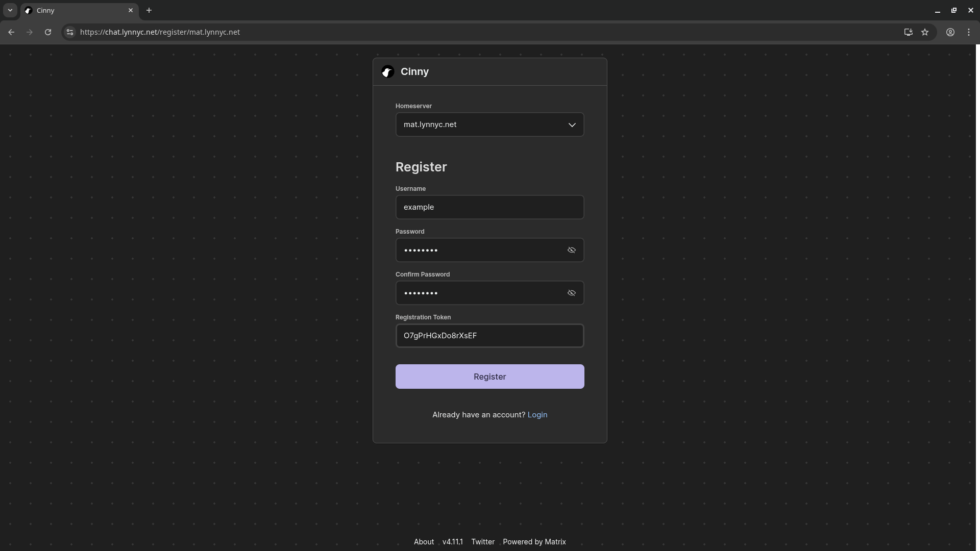980x551 pixels.
Task: Show the Confirm Password field contents
Action: pos(572,293)
